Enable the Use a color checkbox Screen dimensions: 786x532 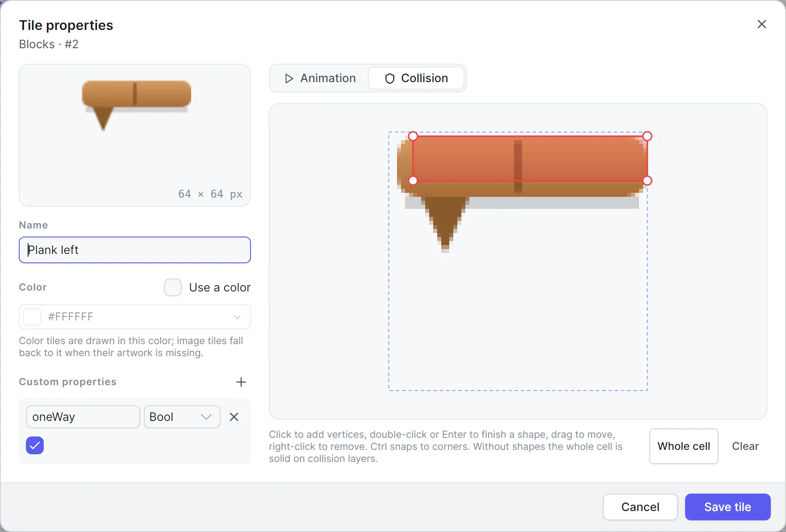click(x=173, y=287)
